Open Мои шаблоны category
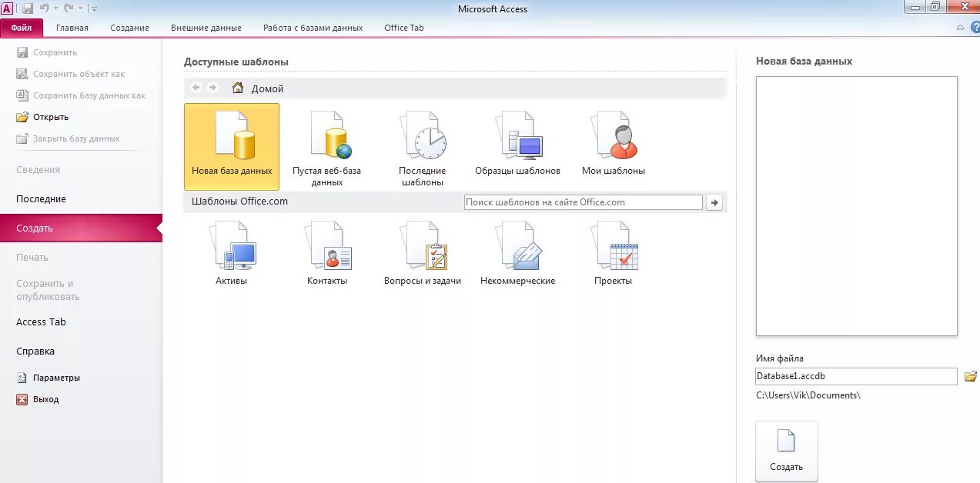This screenshot has width=980, height=483. tap(614, 144)
